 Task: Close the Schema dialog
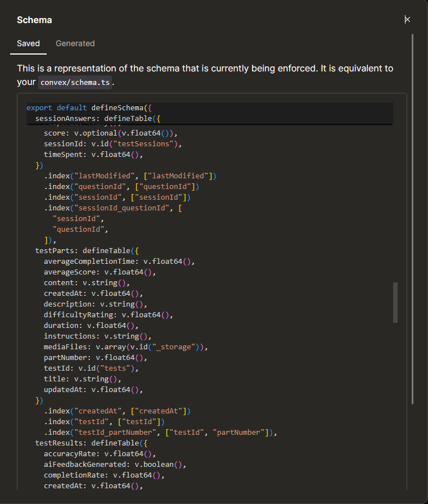pyautogui.click(x=407, y=20)
